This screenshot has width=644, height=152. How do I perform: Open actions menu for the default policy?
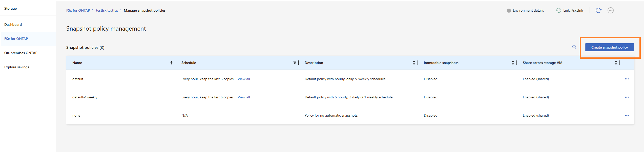[627, 79]
